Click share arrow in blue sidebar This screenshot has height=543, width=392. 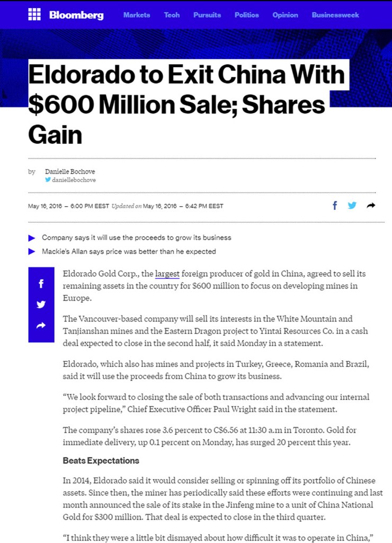tap(41, 325)
